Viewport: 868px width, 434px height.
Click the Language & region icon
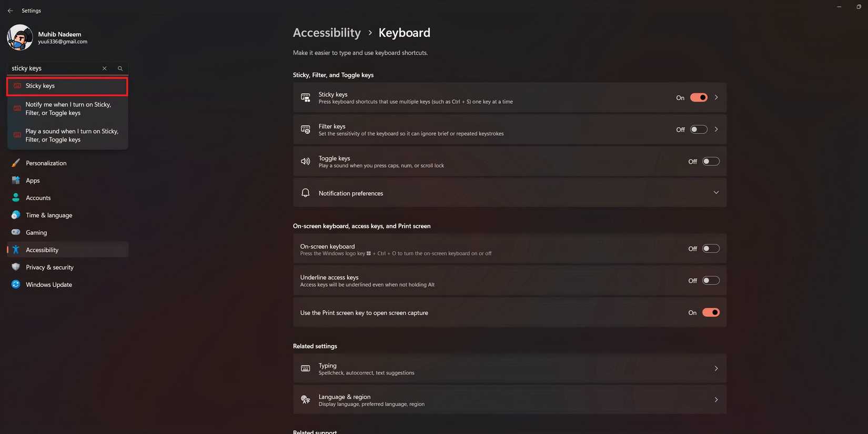305,399
